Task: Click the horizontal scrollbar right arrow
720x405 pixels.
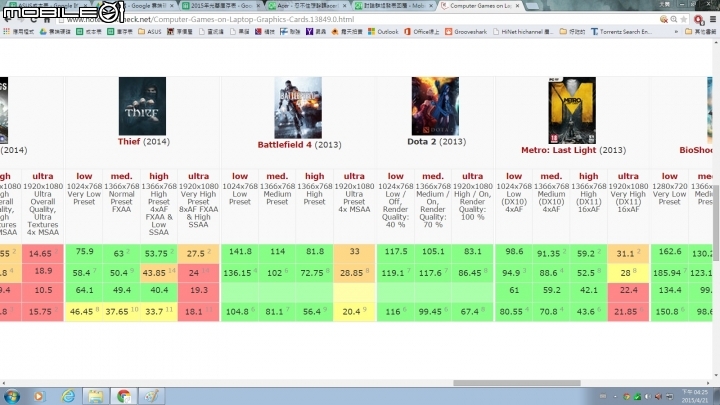Action: 709,383
